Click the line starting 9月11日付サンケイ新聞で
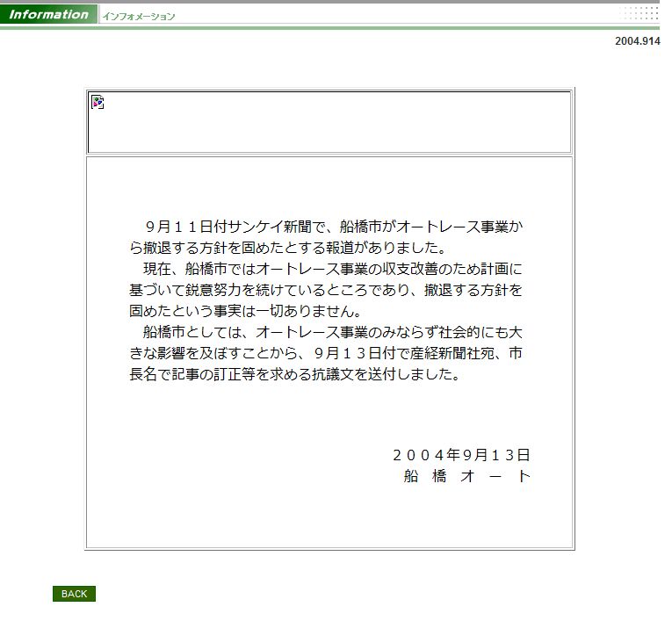The width and height of the screenshot is (672, 621). point(334,227)
